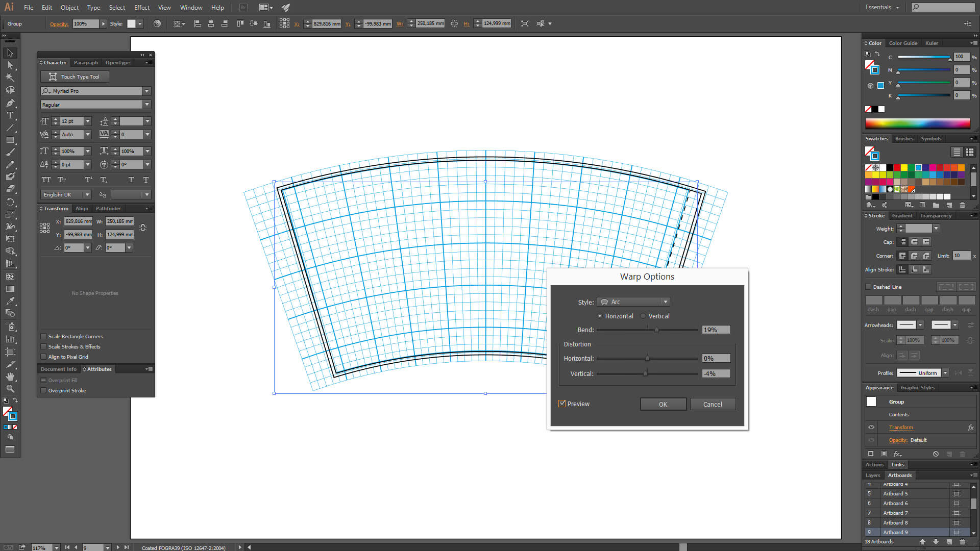Select the Type tool in toolbar
This screenshot has height=551, width=980.
(x=10, y=114)
